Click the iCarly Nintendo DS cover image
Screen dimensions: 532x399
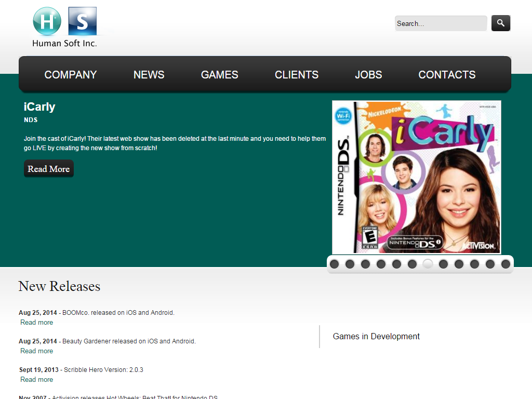pos(416,177)
